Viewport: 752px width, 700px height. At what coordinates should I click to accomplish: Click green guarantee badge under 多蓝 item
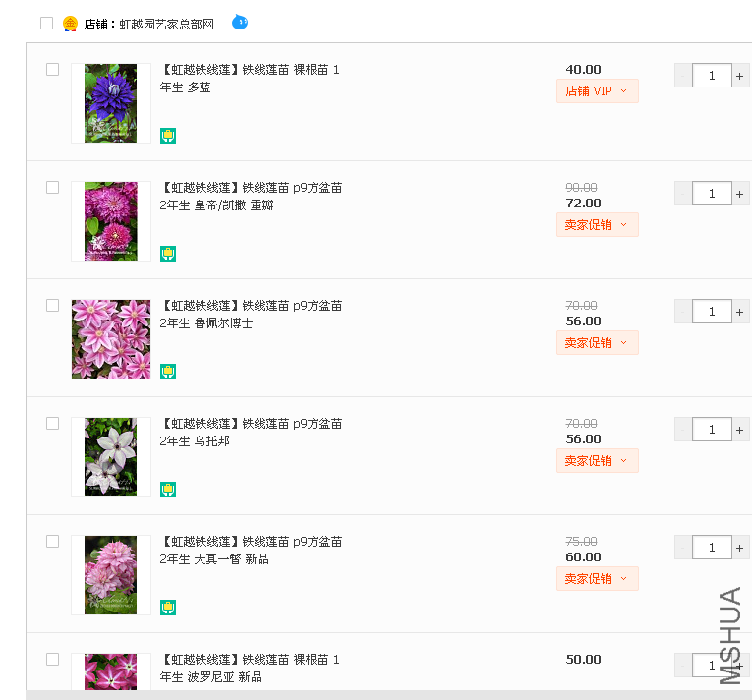point(168,136)
